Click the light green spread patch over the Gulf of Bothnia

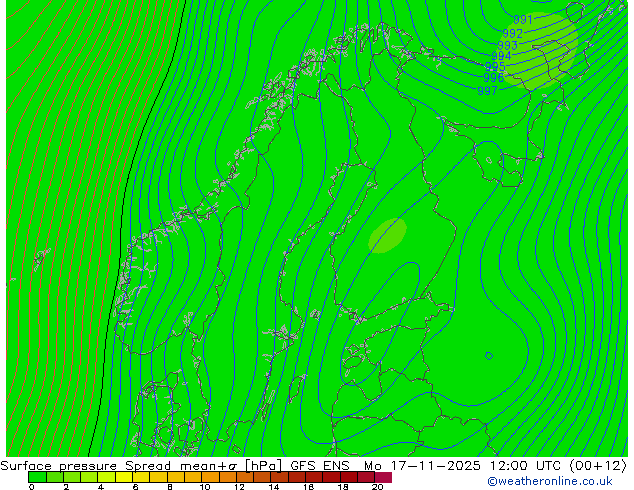pyautogui.click(x=387, y=236)
